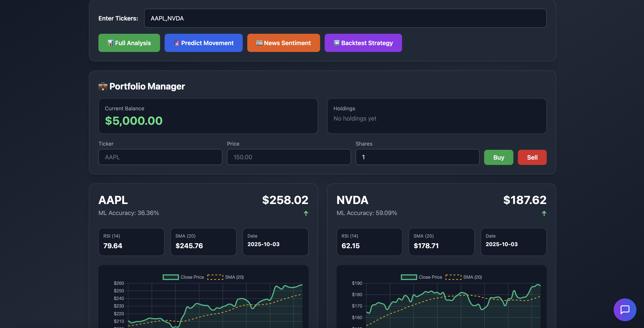Toggle Close Price legend in AAPL chart
The height and width of the screenshot is (328, 644).
pyautogui.click(x=184, y=277)
